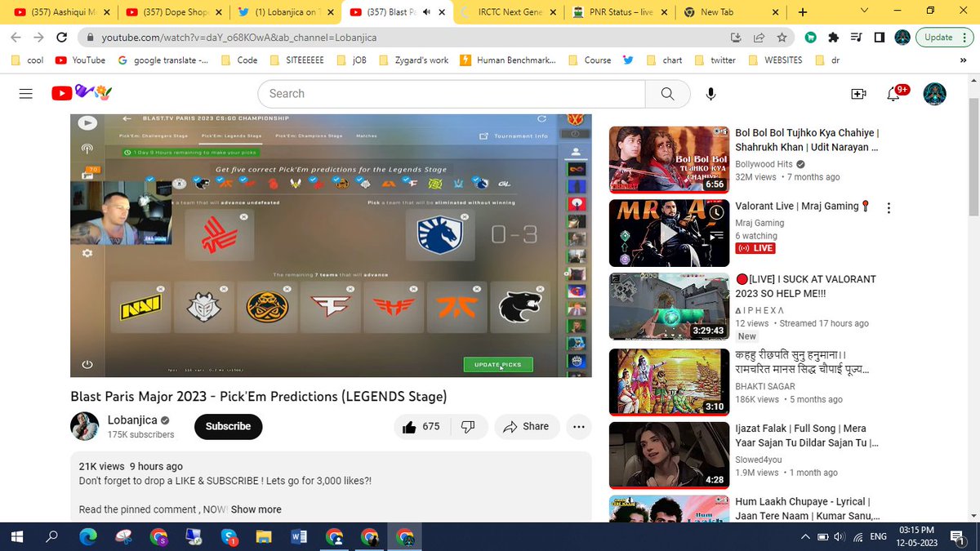
Task: Open options for Valorant Live video
Action: pos(889,207)
